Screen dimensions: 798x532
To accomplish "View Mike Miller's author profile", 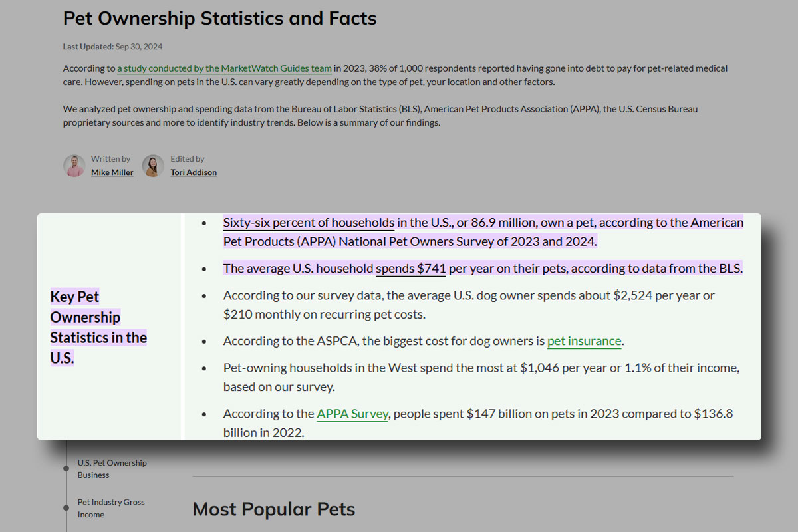I will tap(112, 172).
